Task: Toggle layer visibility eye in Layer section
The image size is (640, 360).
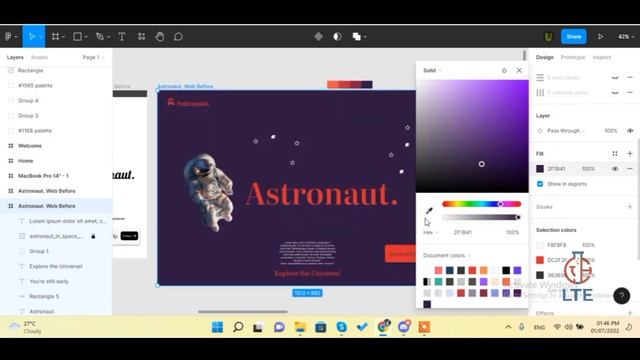Action: (x=630, y=131)
